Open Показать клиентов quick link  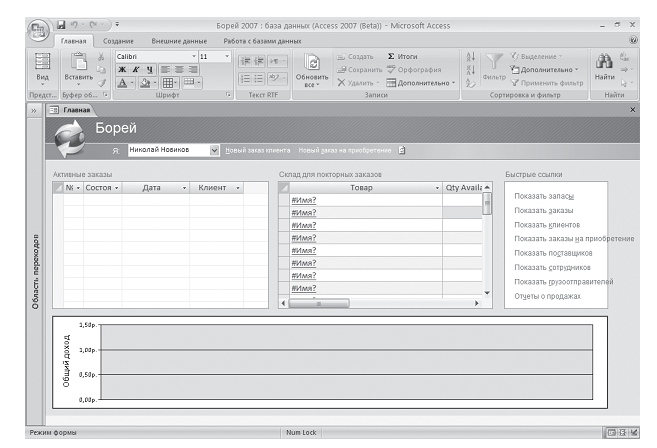click(x=547, y=225)
